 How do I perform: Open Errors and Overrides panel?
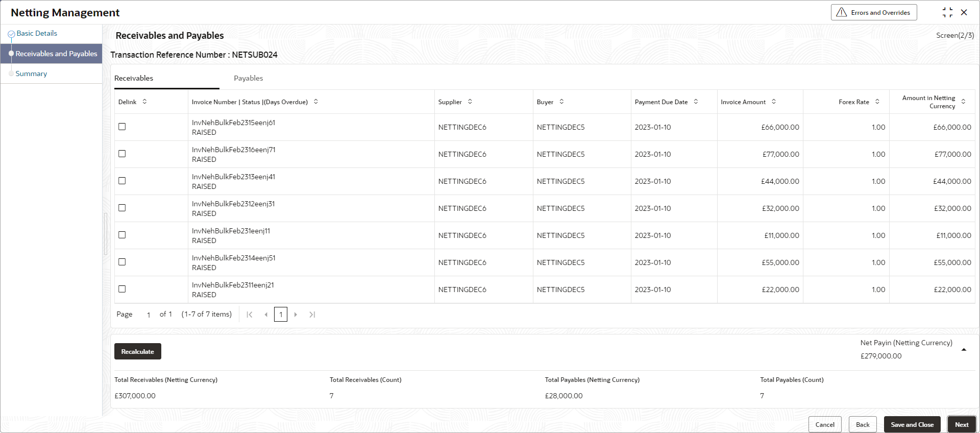point(874,12)
